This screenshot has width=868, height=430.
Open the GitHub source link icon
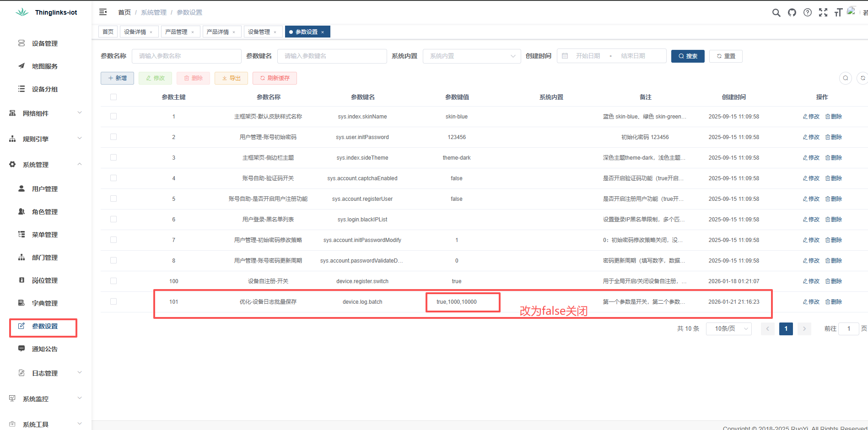point(792,13)
